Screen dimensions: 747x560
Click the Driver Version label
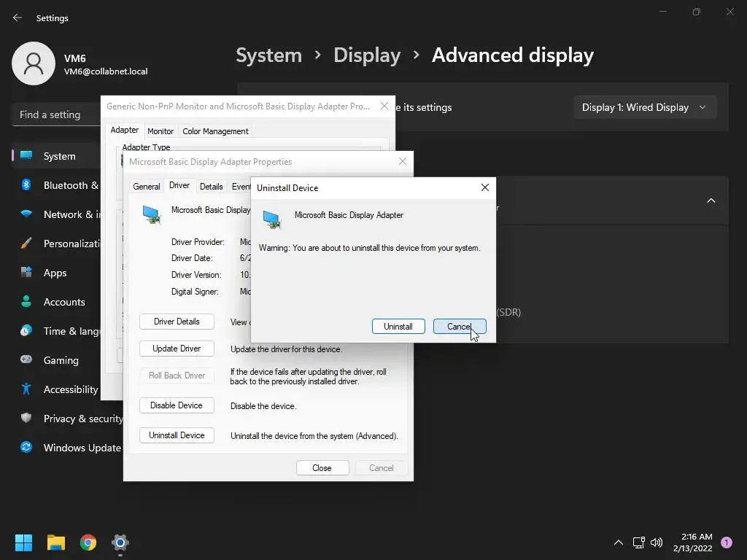[196, 275]
